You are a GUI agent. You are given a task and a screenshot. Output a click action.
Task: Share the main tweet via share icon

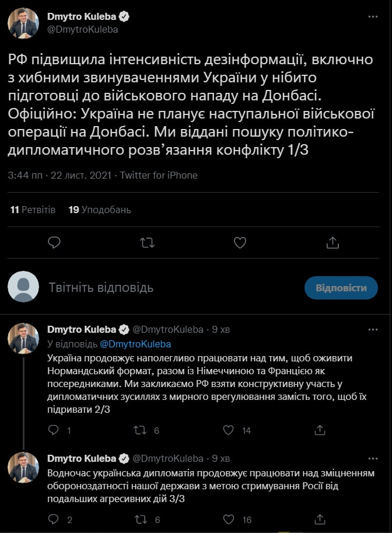pyautogui.click(x=332, y=242)
